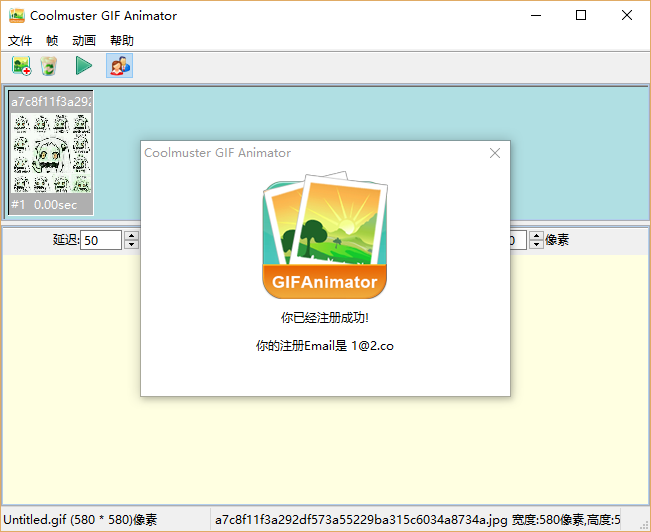Click the registration users toolbar icon
This screenshot has height=532, width=651.
[119, 66]
